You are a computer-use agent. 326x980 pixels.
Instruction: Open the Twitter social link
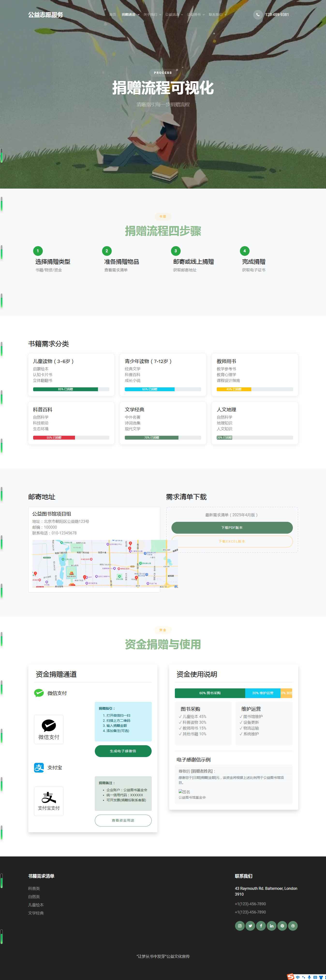point(250,926)
